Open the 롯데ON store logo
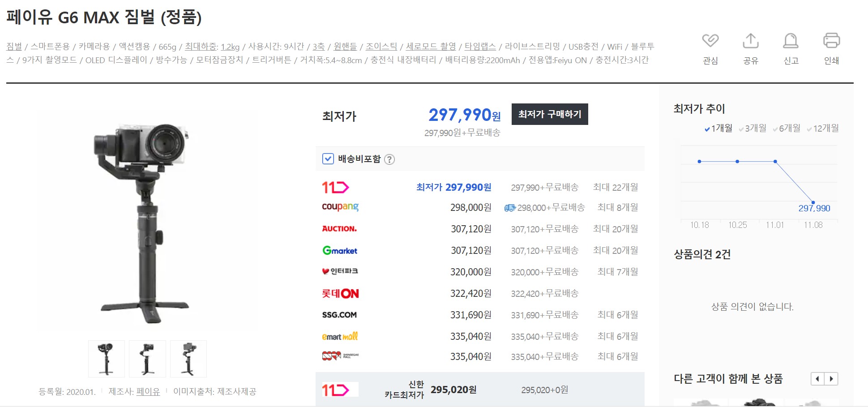868x407 pixels. (x=340, y=294)
